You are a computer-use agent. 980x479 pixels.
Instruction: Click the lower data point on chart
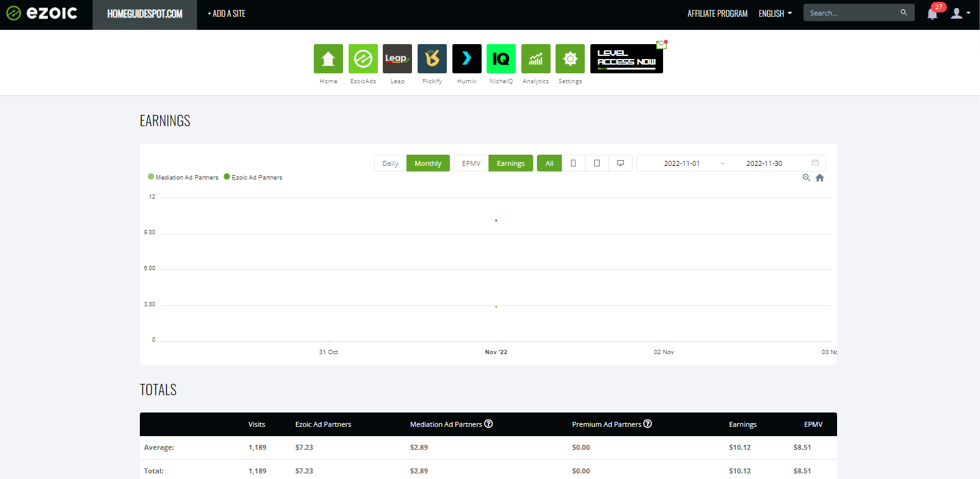[496, 306]
